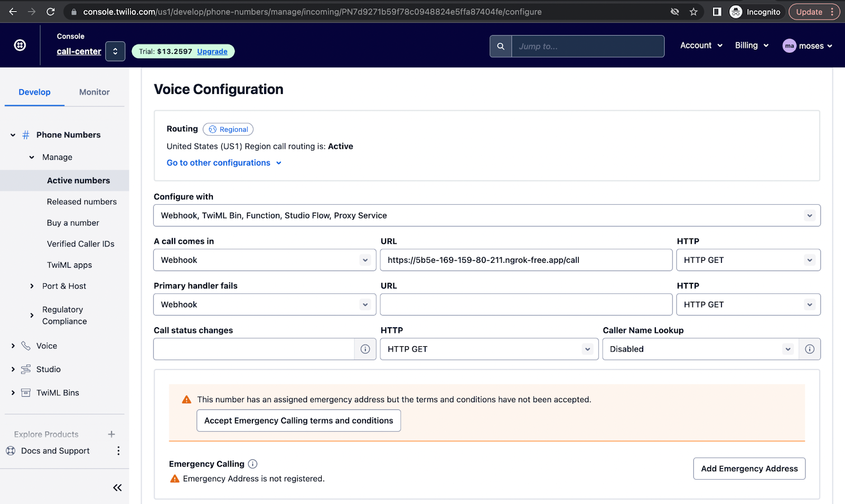The height and width of the screenshot is (504, 845).
Task: Click the browser Update button
Action: coord(814,12)
